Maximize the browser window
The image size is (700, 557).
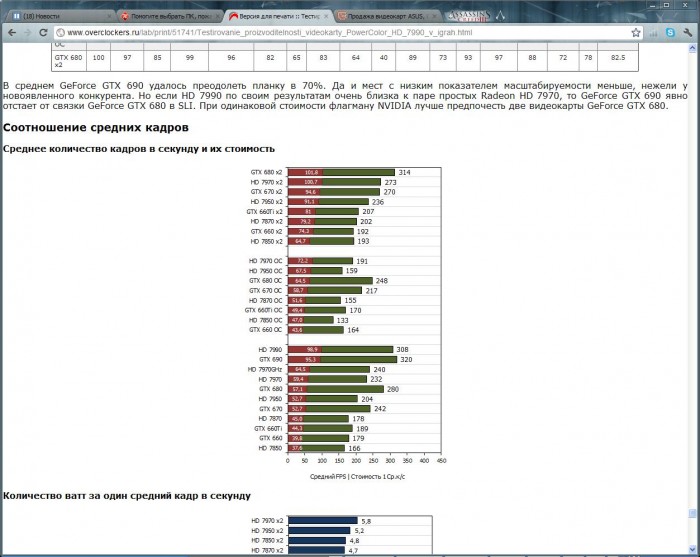(x=666, y=4)
